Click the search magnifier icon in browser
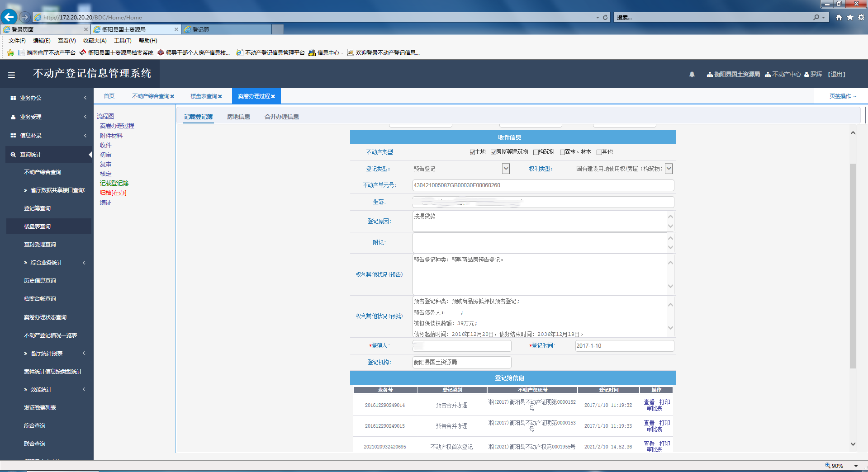 pyautogui.click(x=816, y=17)
